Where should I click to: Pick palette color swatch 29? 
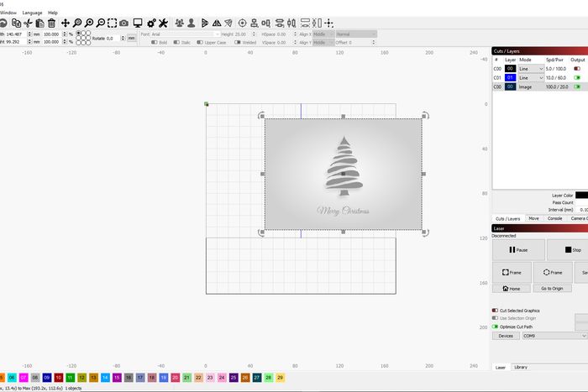coord(280,379)
